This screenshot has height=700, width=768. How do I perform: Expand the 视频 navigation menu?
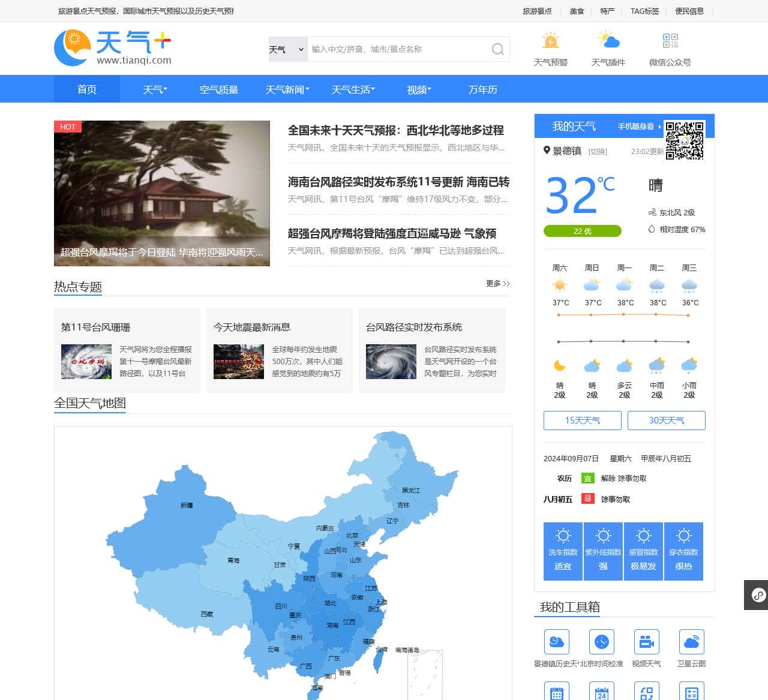coord(419,89)
